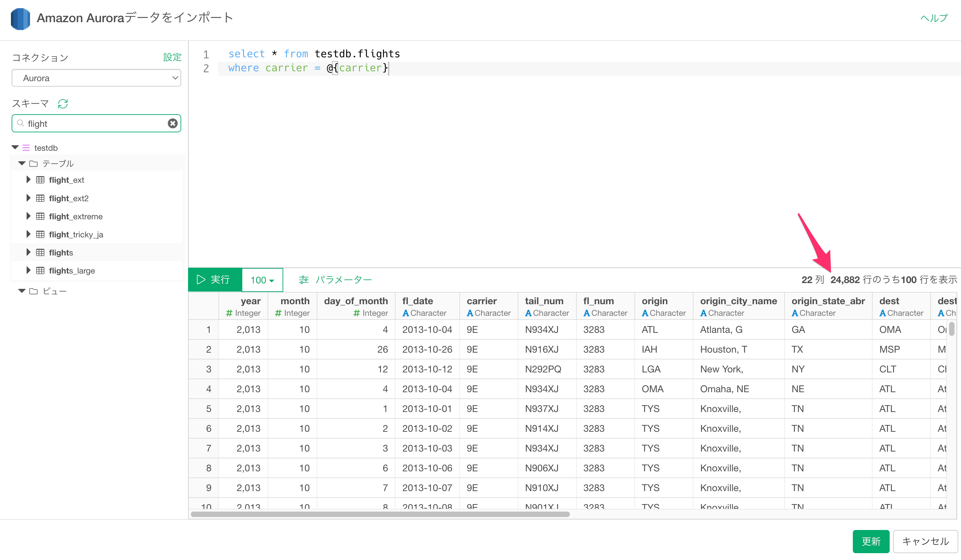Click the horizontal scrollbar of results table
The width and height of the screenshot is (961, 560).
click(x=380, y=514)
